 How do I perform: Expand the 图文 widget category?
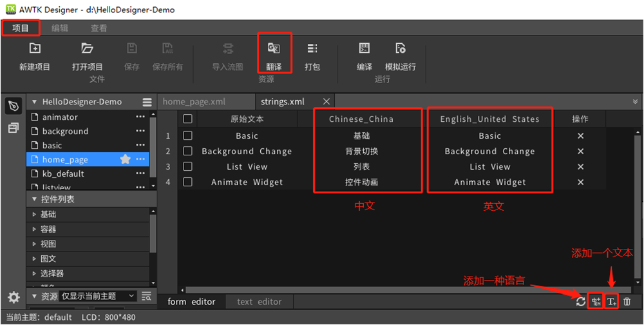[x=34, y=259]
